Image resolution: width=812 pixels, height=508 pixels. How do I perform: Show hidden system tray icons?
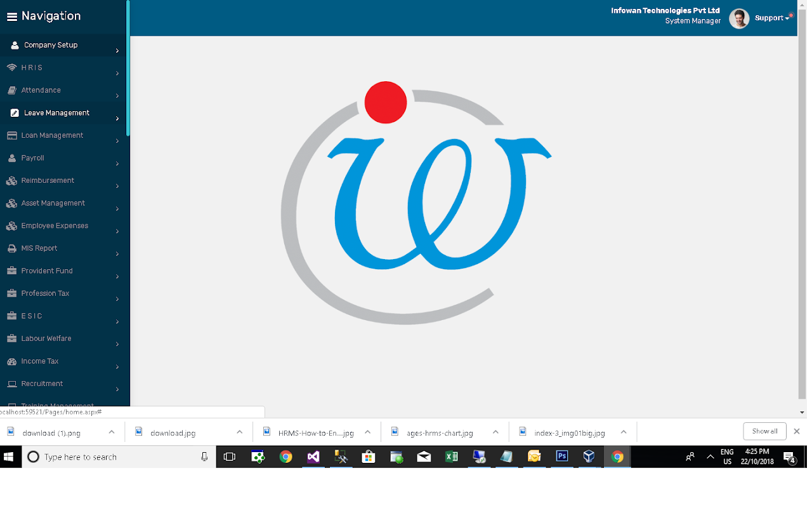tap(710, 457)
